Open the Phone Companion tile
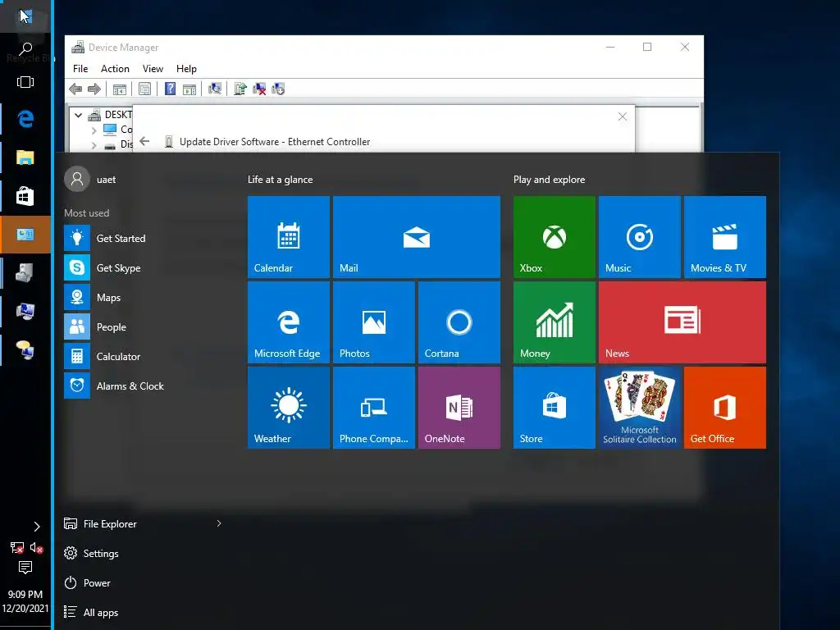The image size is (840, 630). click(x=374, y=407)
